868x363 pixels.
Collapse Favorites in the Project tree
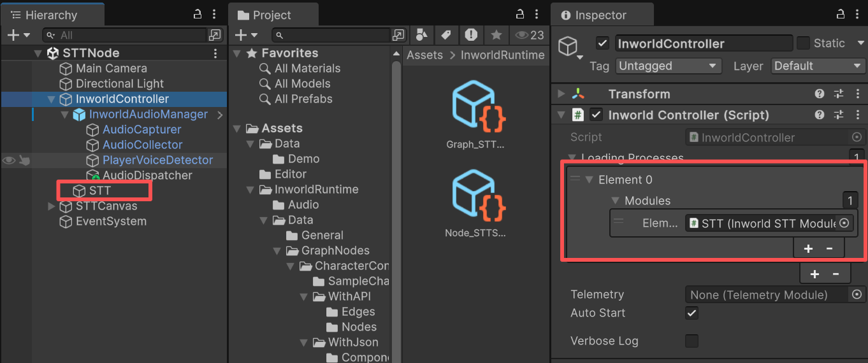pyautogui.click(x=238, y=53)
